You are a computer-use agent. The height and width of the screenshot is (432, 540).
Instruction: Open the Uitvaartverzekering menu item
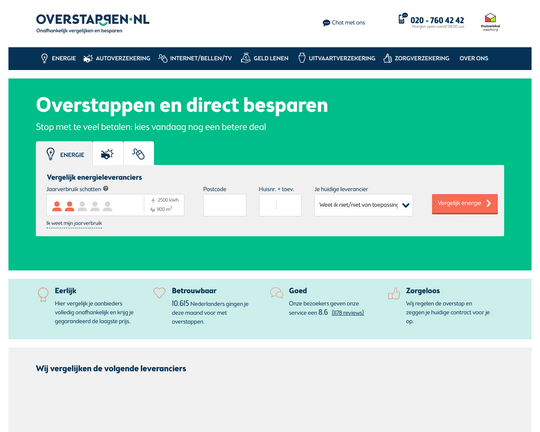click(342, 58)
